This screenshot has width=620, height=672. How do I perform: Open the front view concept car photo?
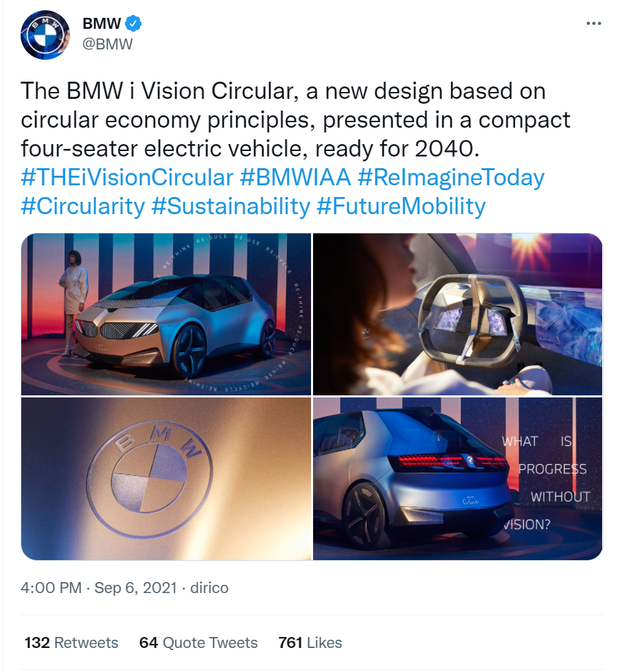[166, 314]
